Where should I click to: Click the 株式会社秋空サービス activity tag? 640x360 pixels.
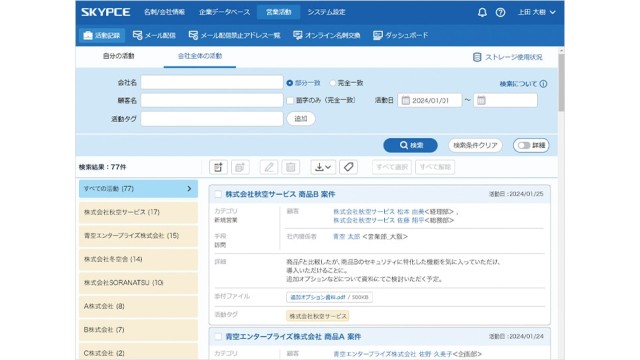point(318,316)
